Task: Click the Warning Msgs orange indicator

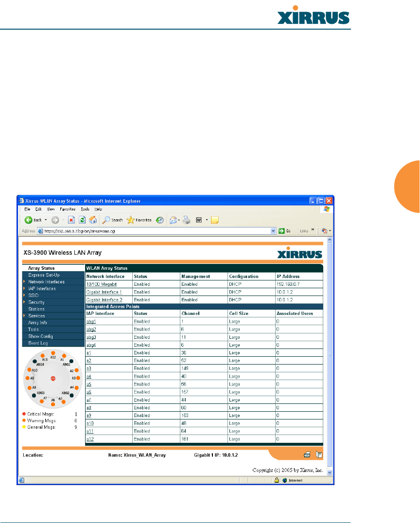Action: [x=24, y=420]
